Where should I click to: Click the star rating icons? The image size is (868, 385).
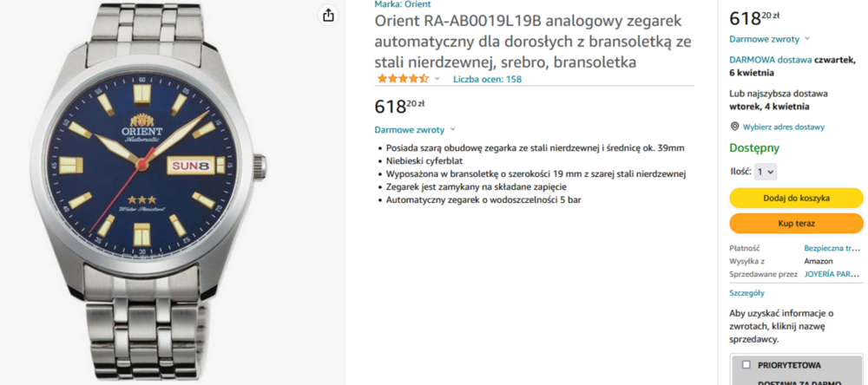[x=402, y=79]
